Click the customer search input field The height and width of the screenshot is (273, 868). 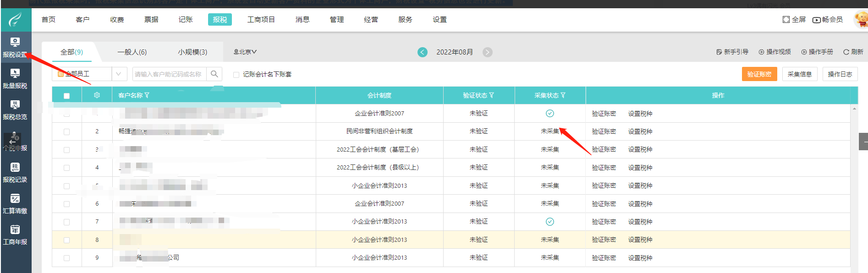pyautogui.click(x=169, y=74)
